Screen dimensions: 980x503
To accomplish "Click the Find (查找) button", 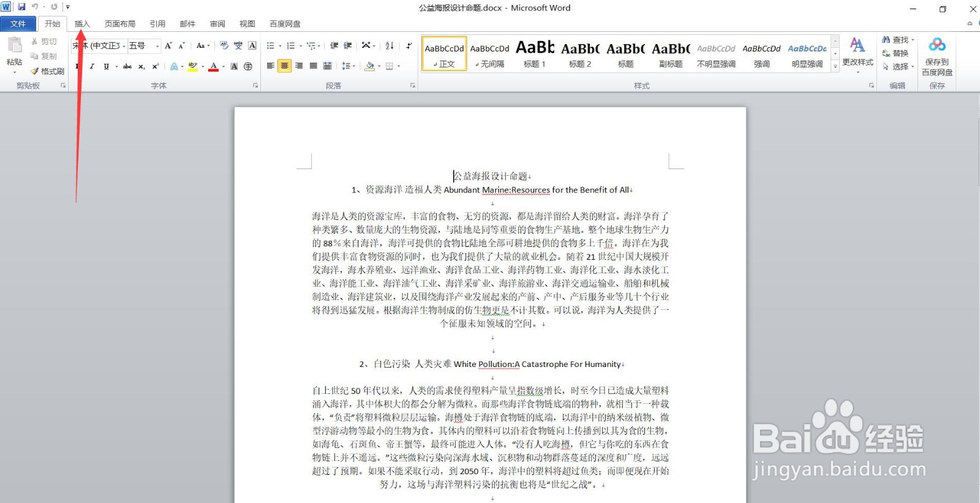I will [897, 40].
